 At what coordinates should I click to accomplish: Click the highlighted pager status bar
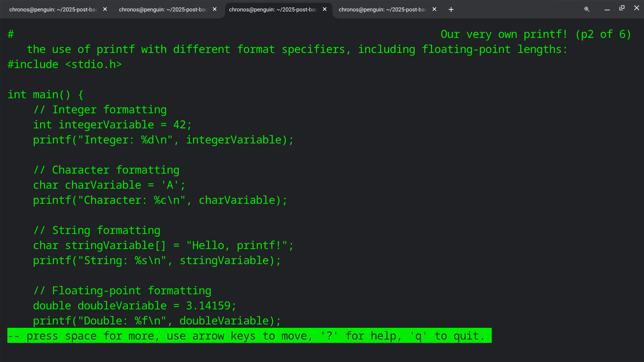point(249,336)
